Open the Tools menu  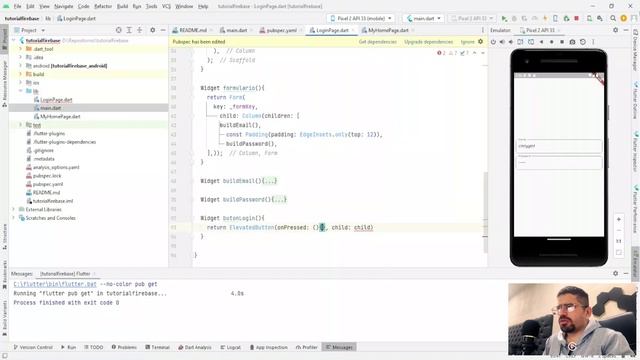(x=151, y=6)
